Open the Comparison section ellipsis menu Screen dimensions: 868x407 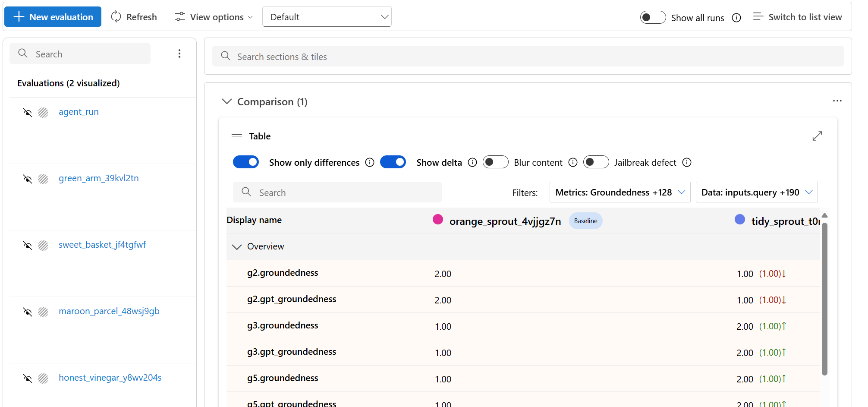(837, 101)
